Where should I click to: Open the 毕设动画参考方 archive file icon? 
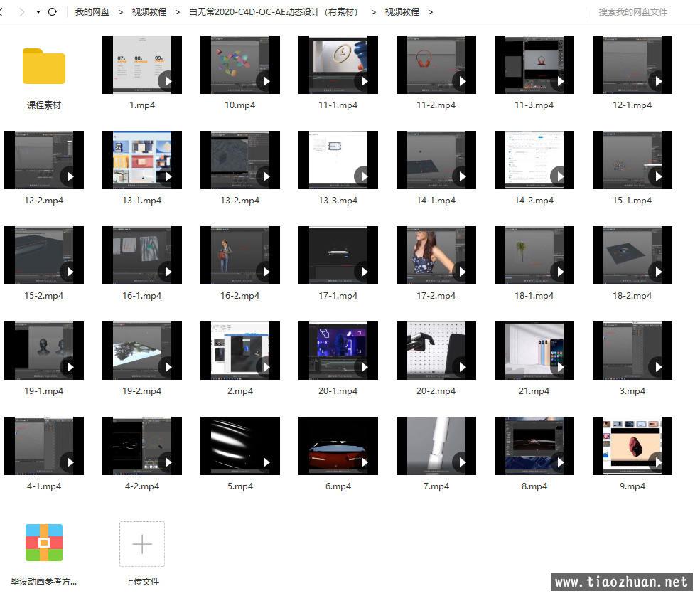coord(44,543)
